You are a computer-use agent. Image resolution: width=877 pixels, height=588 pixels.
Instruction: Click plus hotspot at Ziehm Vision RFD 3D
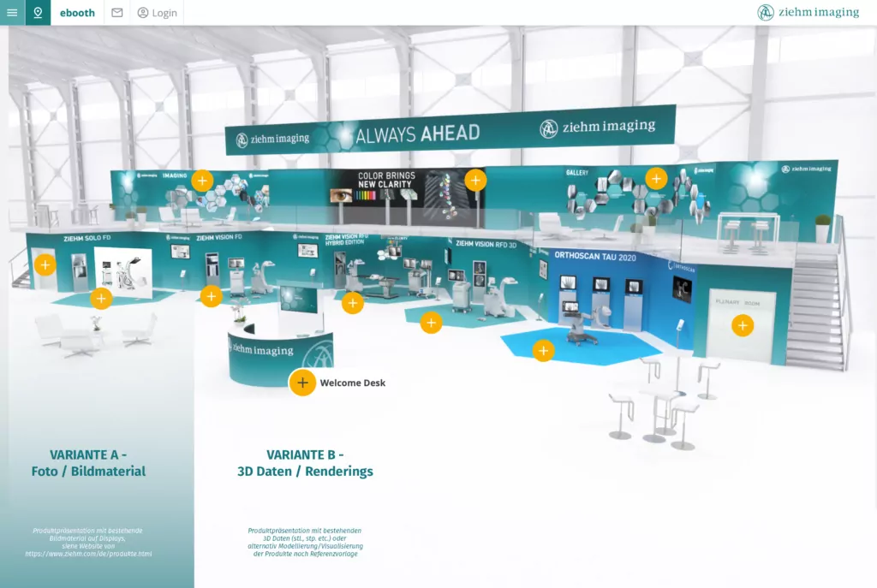pos(432,323)
